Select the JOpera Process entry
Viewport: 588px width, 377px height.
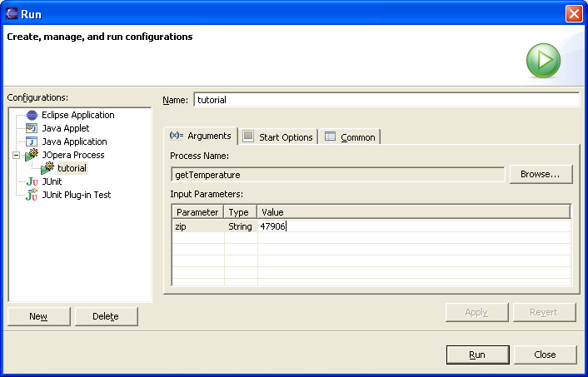pyautogui.click(x=73, y=155)
